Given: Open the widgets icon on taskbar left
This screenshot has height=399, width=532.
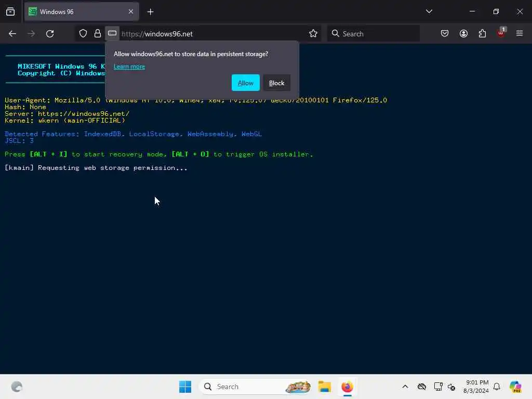Looking at the screenshot, I should (17, 387).
